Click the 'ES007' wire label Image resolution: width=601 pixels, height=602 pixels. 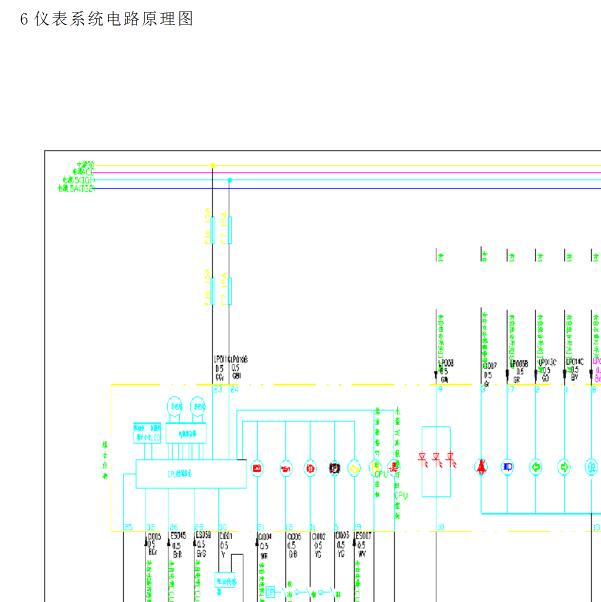363,536
